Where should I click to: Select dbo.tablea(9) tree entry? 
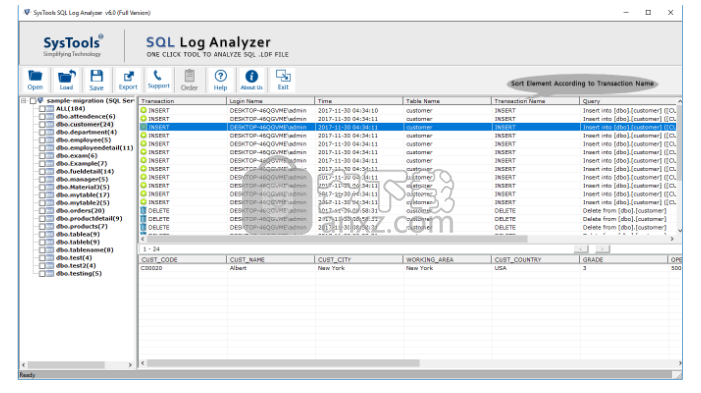point(78,234)
